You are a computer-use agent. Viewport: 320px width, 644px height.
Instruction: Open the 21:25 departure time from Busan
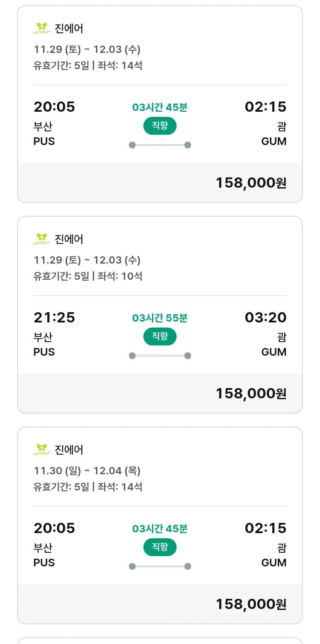pos(54,317)
